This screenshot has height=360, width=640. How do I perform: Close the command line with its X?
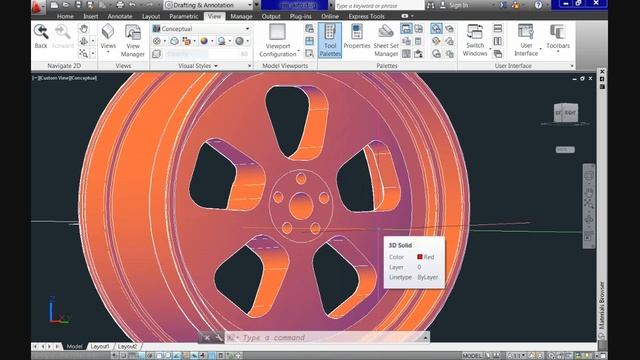[x=207, y=338]
